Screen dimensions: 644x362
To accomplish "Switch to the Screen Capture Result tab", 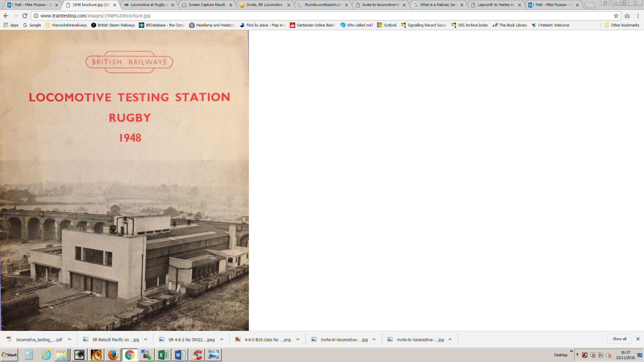I will pyautogui.click(x=206, y=5).
